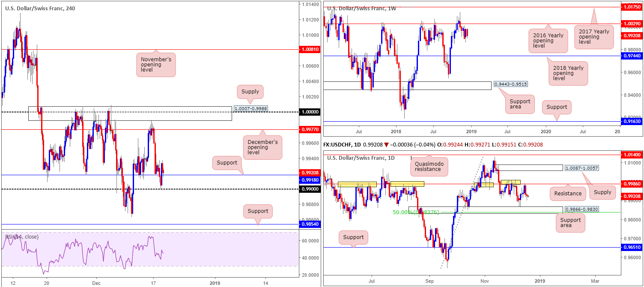Select the Support callout pointing at 0.98540 line
Viewport: 644px width, 287px height.
point(258,211)
